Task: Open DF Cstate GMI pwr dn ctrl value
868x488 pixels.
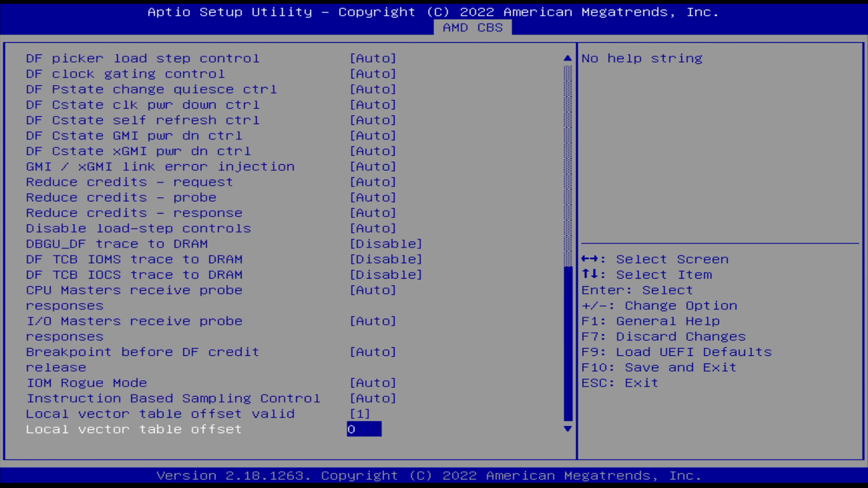Action: [x=373, y=136]
